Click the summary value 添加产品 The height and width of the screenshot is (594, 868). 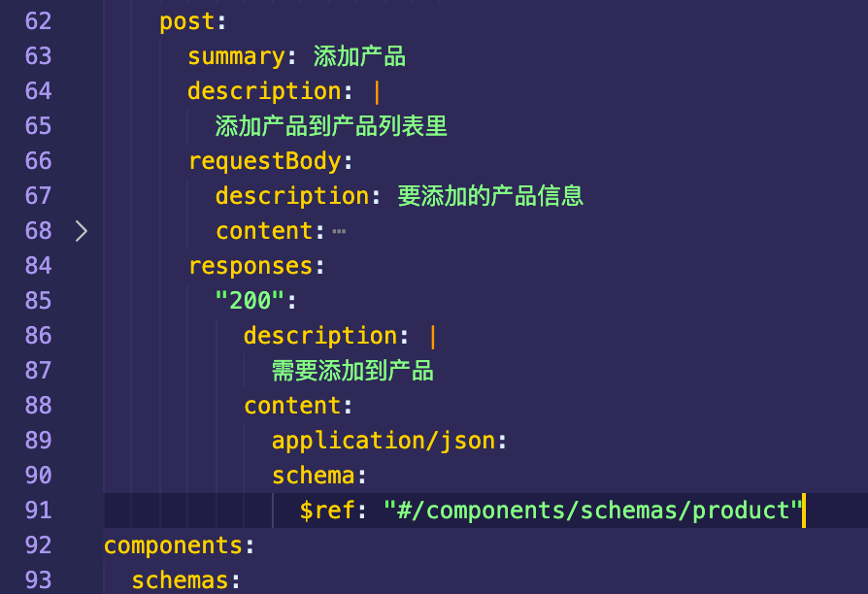(359, 56)
